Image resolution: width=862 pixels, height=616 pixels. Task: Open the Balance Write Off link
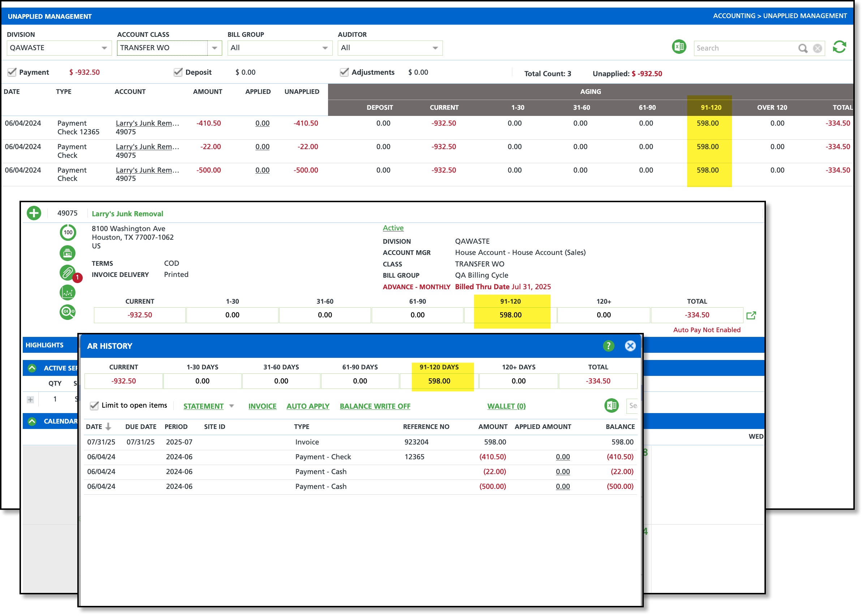pyautogui.click(x=375, y=406)
